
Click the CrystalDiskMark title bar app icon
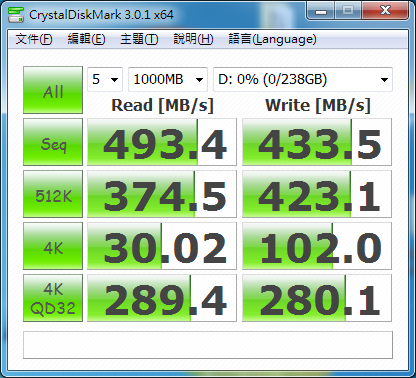[16, 14]
